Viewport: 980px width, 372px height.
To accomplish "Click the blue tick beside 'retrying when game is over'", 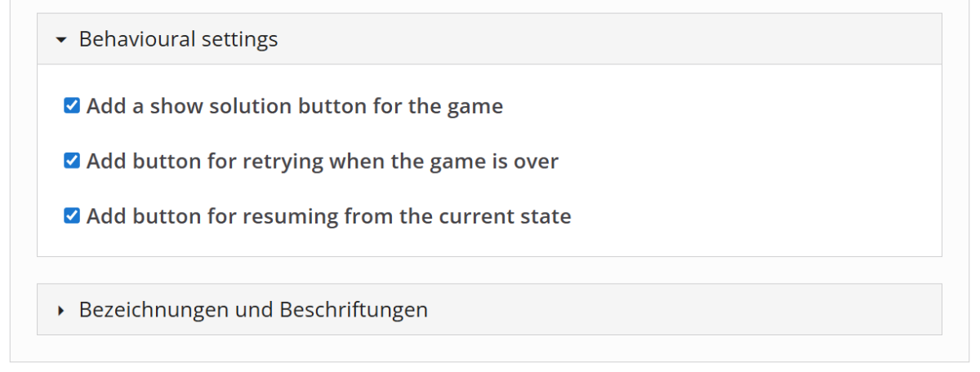I will click(x=72, y=162).
